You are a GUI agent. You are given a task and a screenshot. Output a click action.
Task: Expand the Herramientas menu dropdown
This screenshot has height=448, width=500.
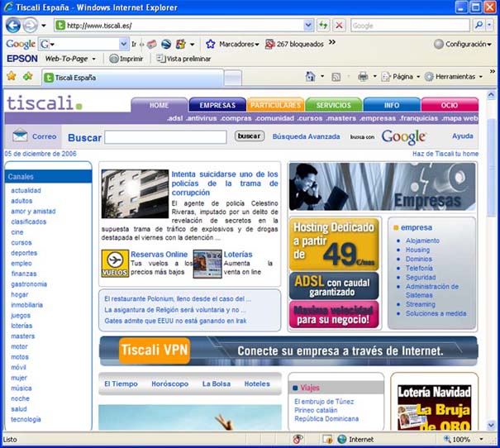coord(480,77)
